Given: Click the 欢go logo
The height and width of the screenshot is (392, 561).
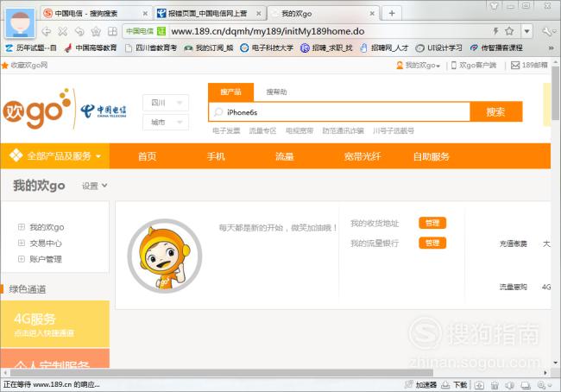Looking at the screenshot, I should [x=36, y=109].
